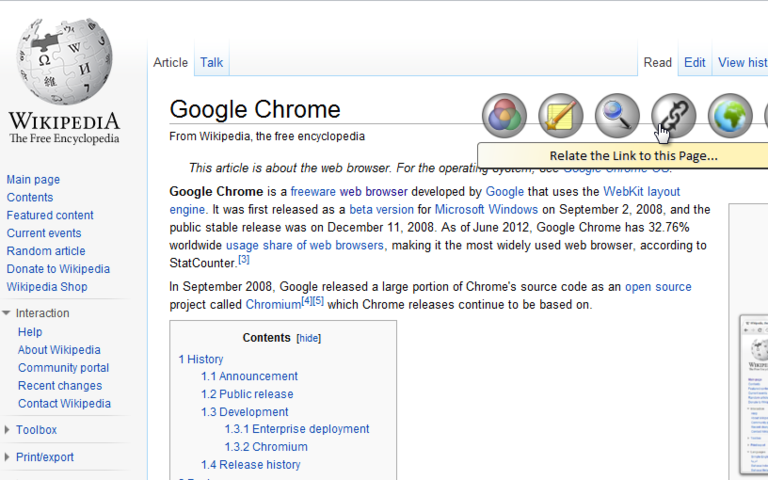
Task: Jump to section 1.4 Release history
Action: tap(250, 464)
